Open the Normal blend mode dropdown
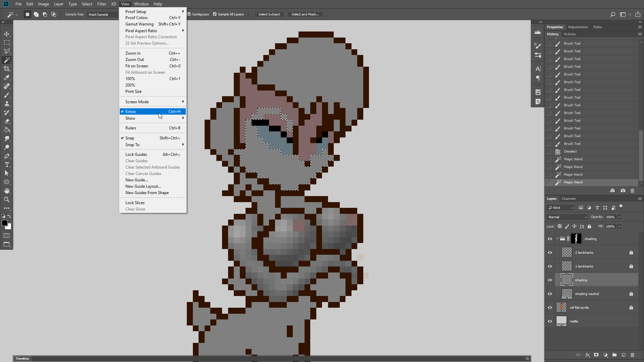The height and width of the screenshot is (362, 644). click(567, 217)
